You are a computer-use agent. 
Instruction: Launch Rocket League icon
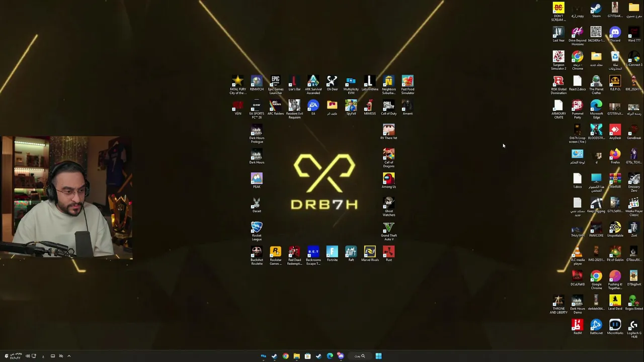[x=257, y=231]
